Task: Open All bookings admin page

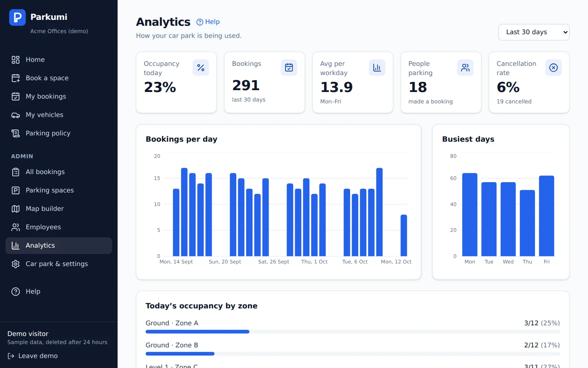Action: (59, 172)
